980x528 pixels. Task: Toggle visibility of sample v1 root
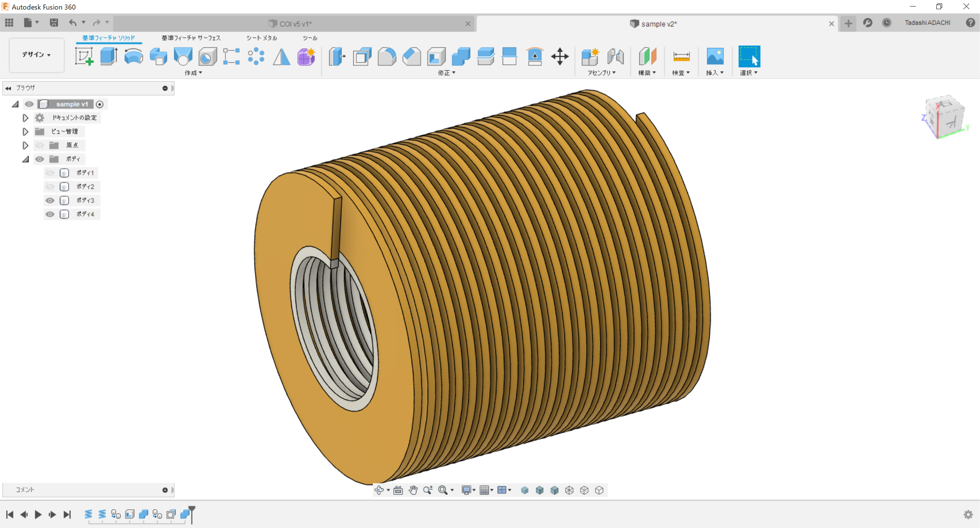[29, 104]
